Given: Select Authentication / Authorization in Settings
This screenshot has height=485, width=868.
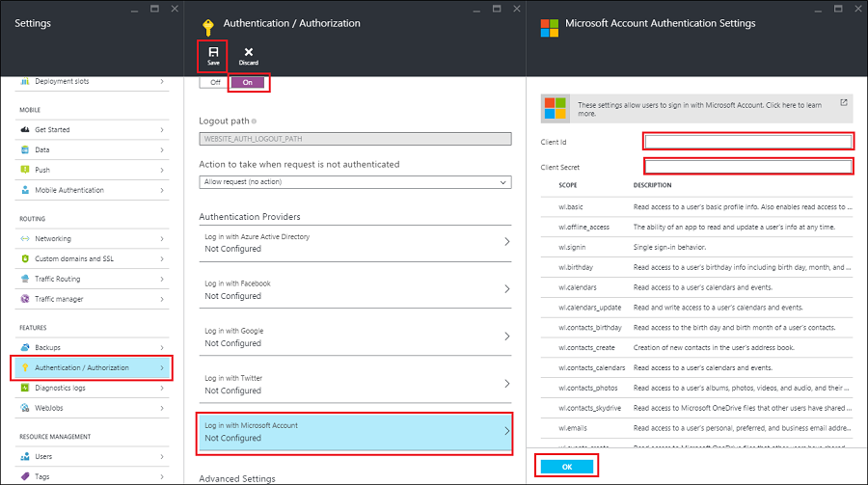Looking at the screenshot, I should tap(92, 367).
